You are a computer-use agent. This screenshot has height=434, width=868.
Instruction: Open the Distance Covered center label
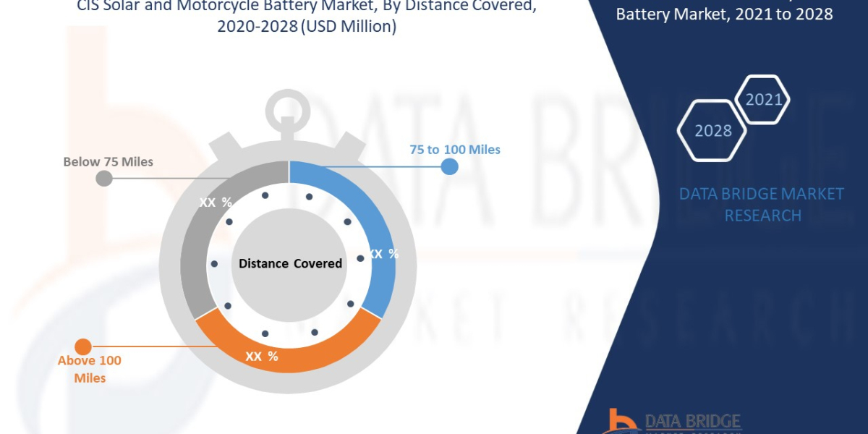click(291, 263)
